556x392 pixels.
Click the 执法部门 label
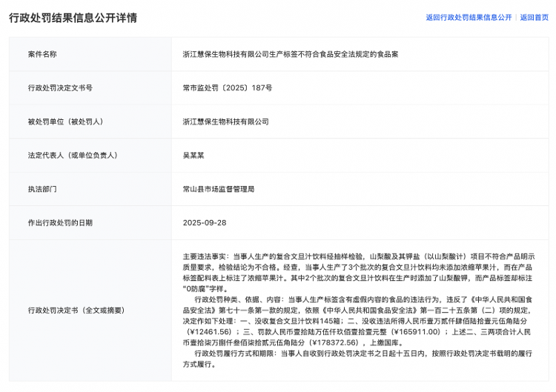tap(42, 189)
